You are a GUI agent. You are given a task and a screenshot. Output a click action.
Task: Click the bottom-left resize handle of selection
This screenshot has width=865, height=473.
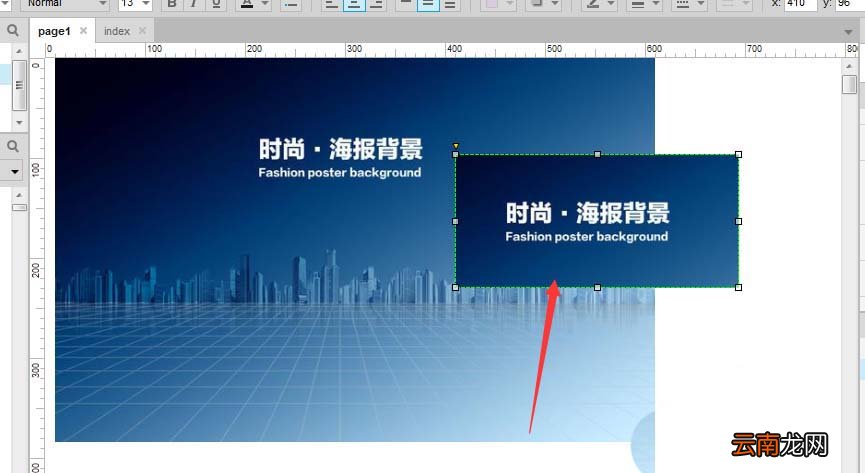tap(456, 288)
